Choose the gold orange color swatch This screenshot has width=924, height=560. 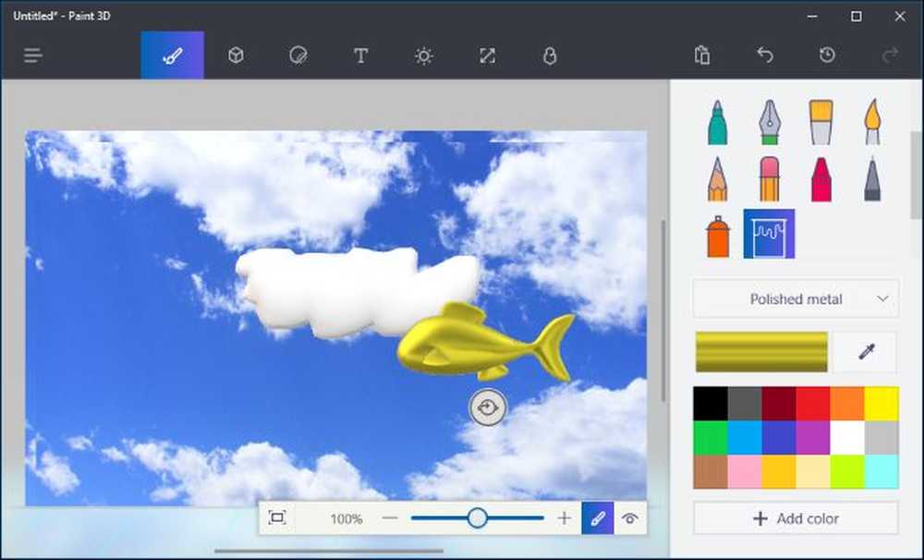pos(778,471)
